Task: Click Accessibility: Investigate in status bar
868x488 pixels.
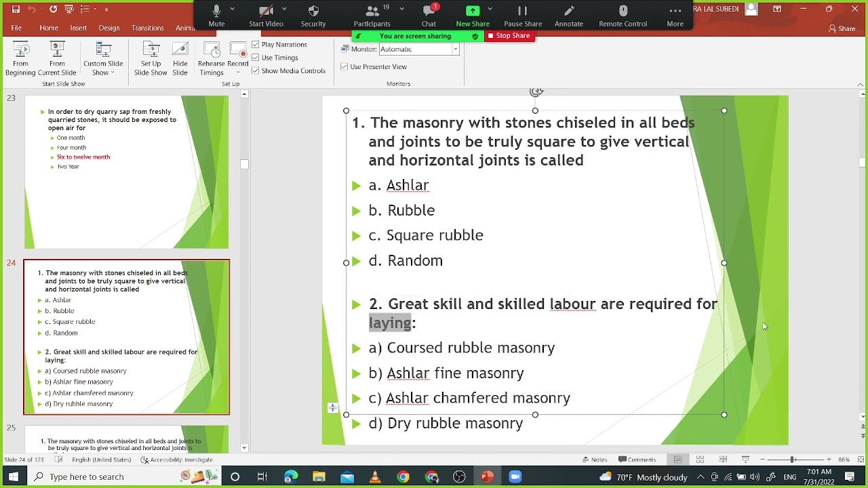Action: click(176, 460)
